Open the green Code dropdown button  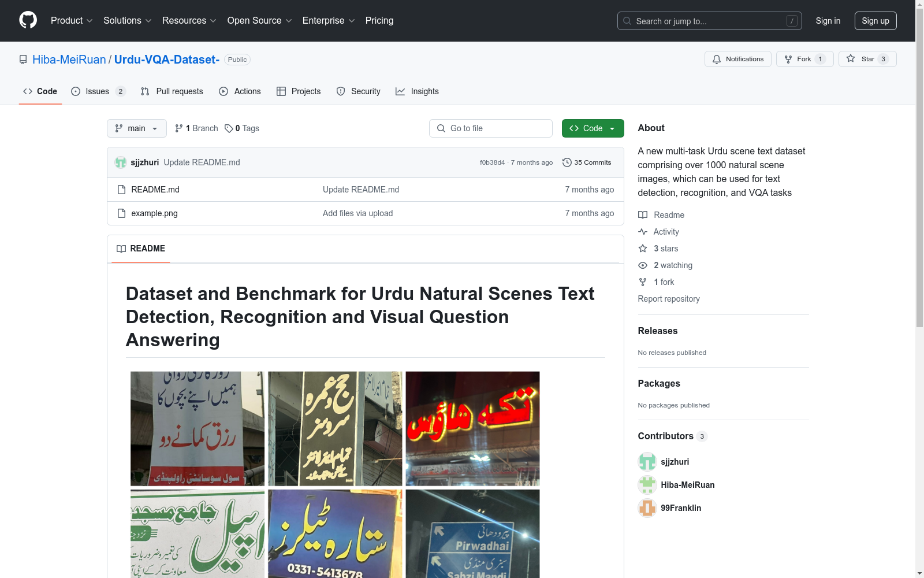click(x=593, y=128)
